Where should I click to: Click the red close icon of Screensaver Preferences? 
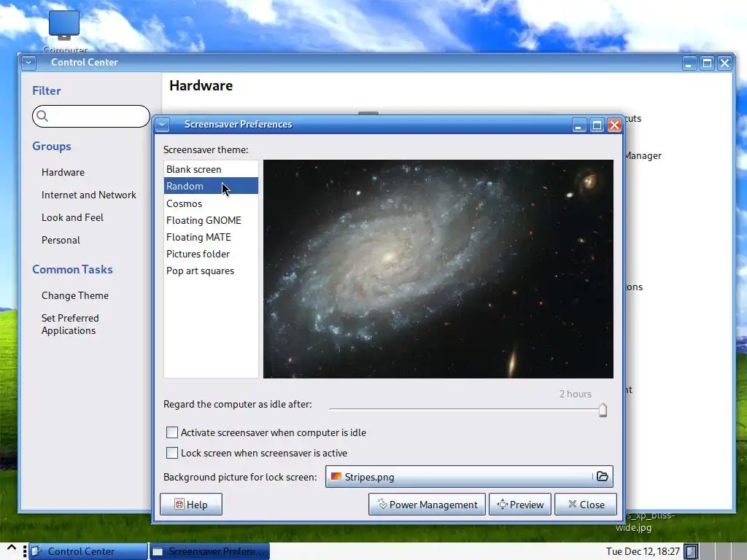tap(614, 125)
